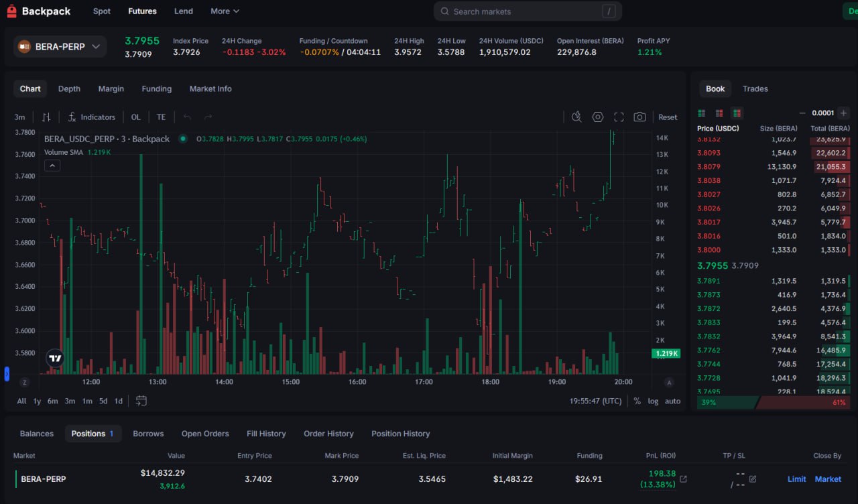Viewport: 858px width, 504px height.
Task: Open chart settings hexagon icon
Action: (x=598, y=117)
